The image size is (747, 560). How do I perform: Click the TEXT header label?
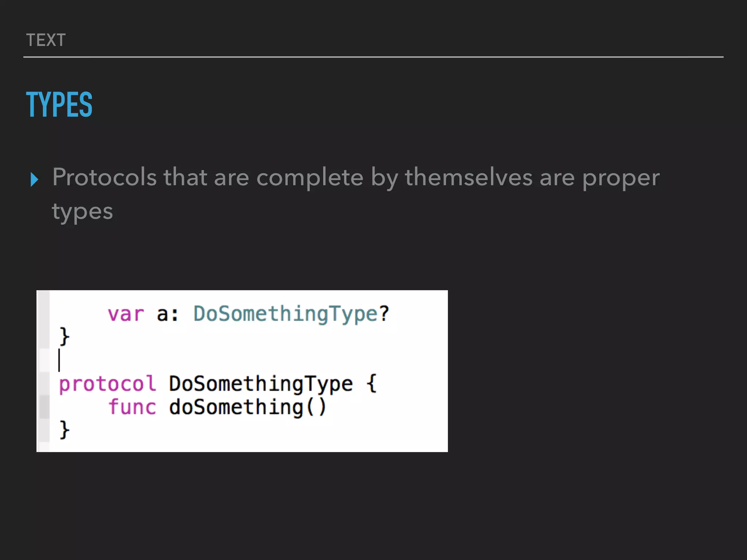(x=46, y=40)
